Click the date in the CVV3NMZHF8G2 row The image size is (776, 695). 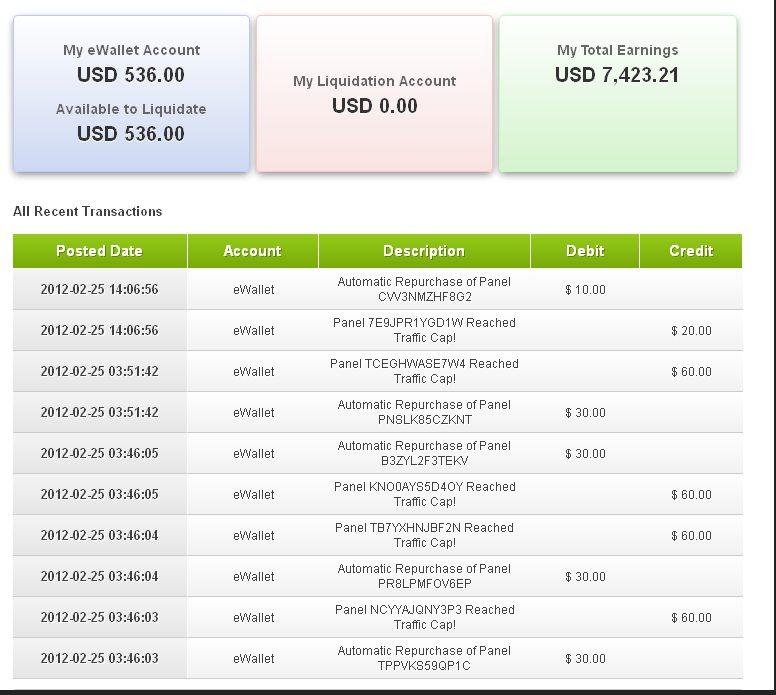pos(99,289)
